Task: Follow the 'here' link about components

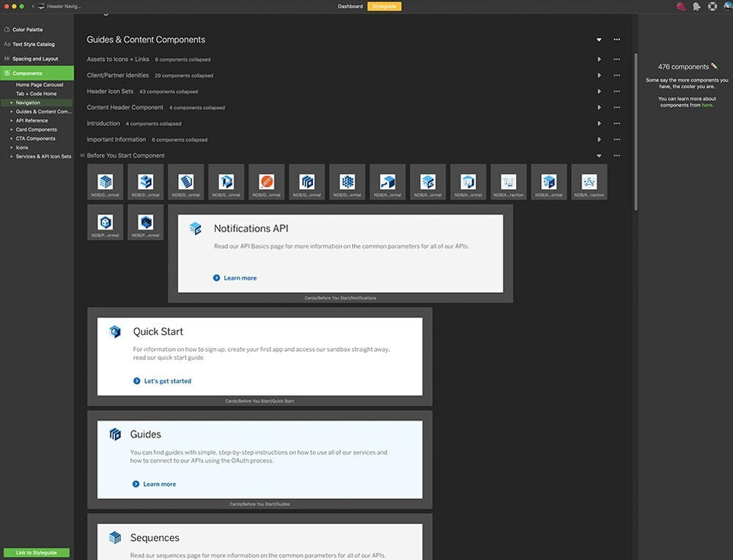Action: 707,105
